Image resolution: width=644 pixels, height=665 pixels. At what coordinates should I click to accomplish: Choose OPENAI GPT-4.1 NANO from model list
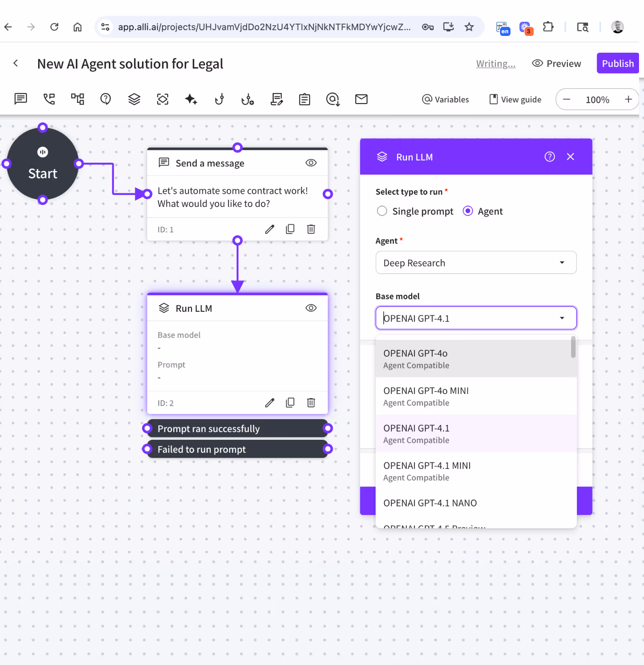click(476, 503)
